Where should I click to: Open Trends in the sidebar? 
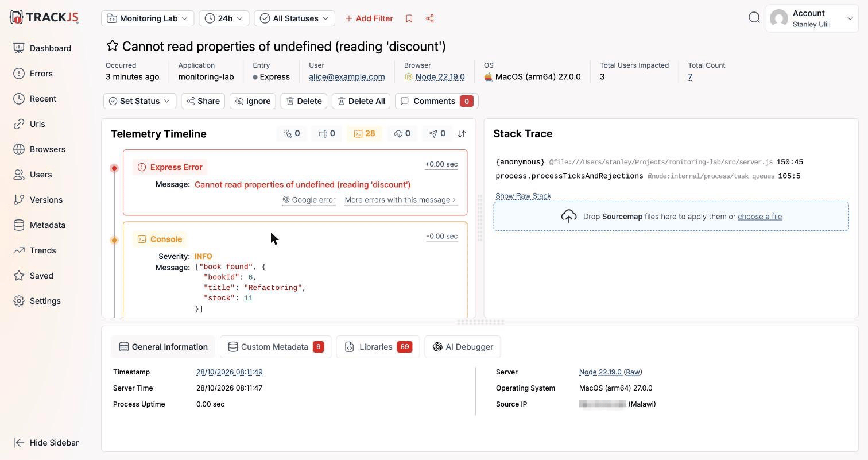35,250
